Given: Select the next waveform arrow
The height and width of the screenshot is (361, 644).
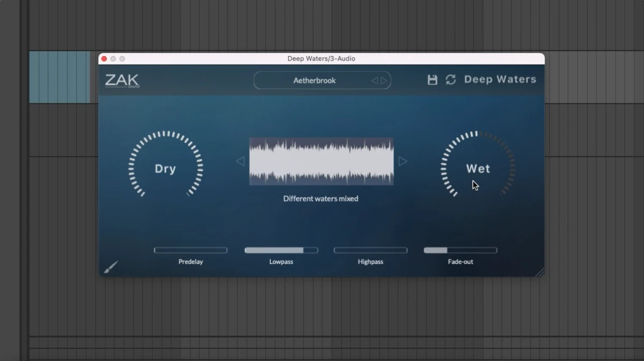Looking at the screenshot, I should click(x=402, y=161).
